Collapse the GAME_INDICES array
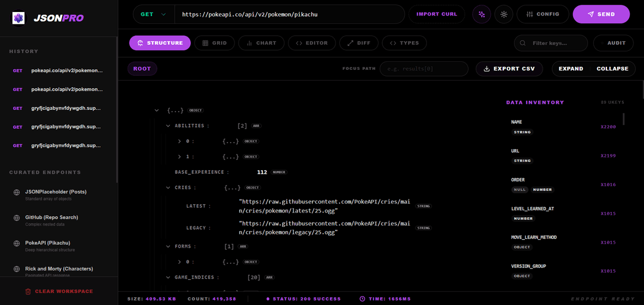Image resolution: width=644 pixels, height=305 pixels. click(x=168, y=278)
